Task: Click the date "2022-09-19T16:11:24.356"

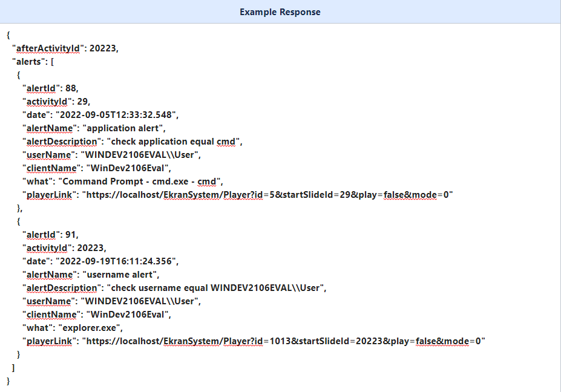Action: click(117, 261)
